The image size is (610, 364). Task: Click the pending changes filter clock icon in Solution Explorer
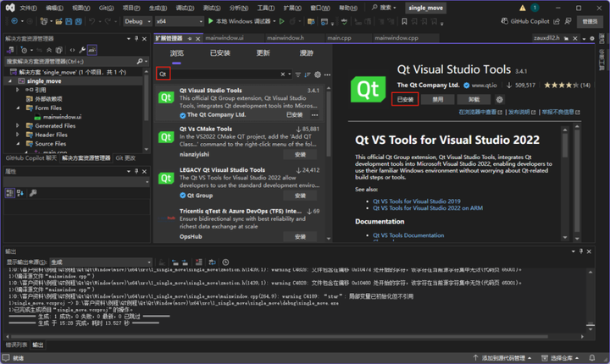pos(24,50)
